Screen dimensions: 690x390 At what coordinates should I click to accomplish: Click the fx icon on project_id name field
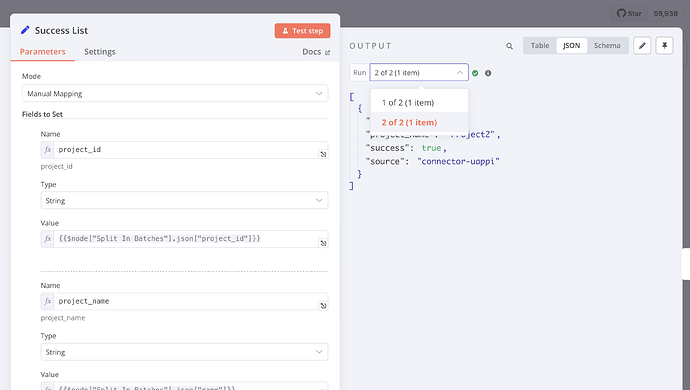(x=48, y=150)
